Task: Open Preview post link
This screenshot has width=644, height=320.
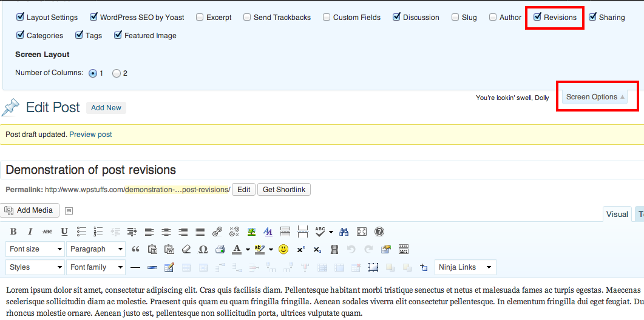Action: point(90,134)
